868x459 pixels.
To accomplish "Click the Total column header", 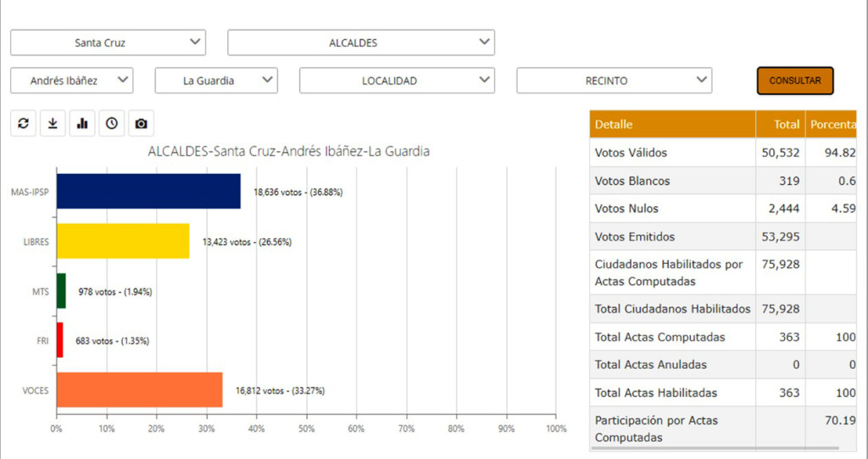I will tap(780, 124).
